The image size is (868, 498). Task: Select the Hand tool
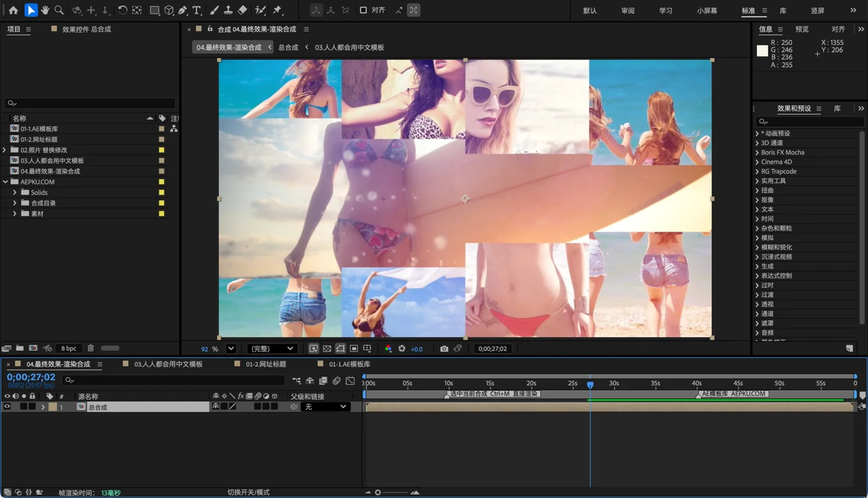click(x=45, y=10)
